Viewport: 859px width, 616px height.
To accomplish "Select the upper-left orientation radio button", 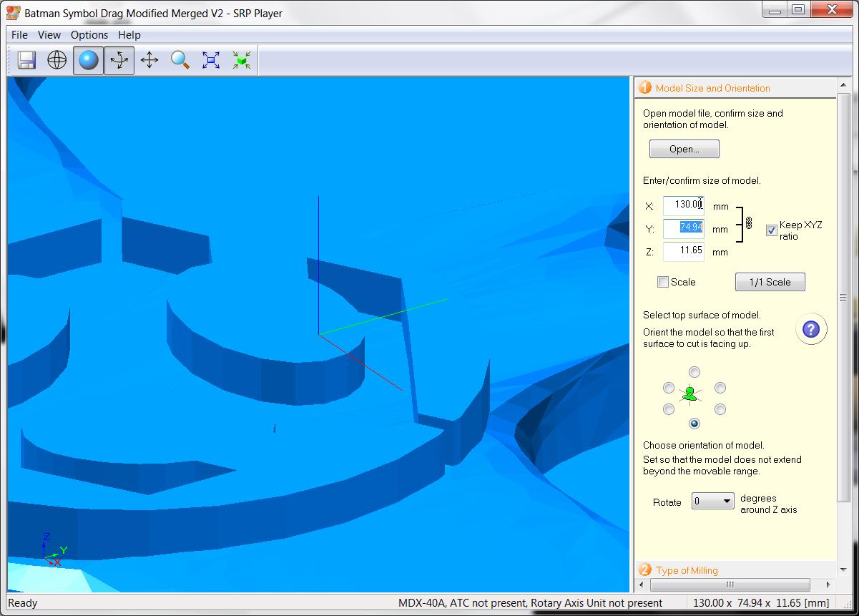I will [x=668, y=388].
